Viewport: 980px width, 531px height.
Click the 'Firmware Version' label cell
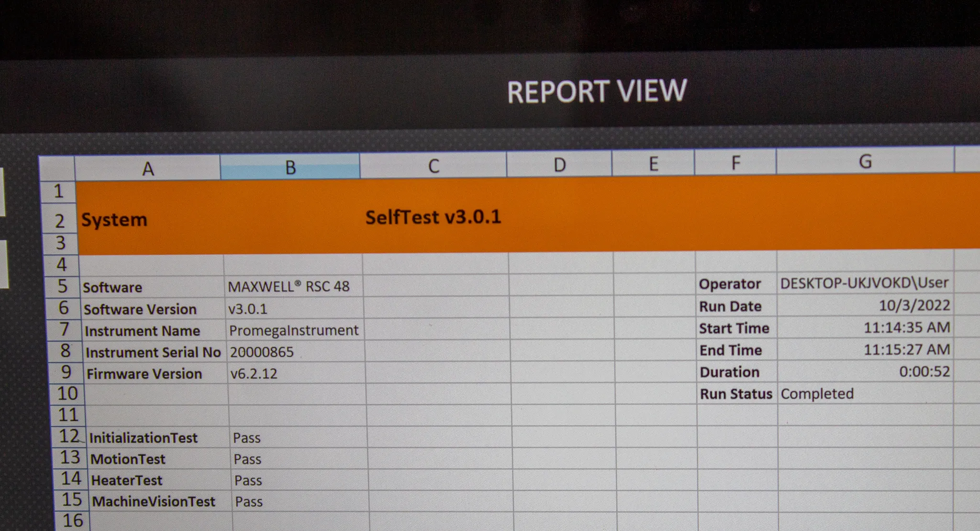pyautogui.click(x=155, y=373)
